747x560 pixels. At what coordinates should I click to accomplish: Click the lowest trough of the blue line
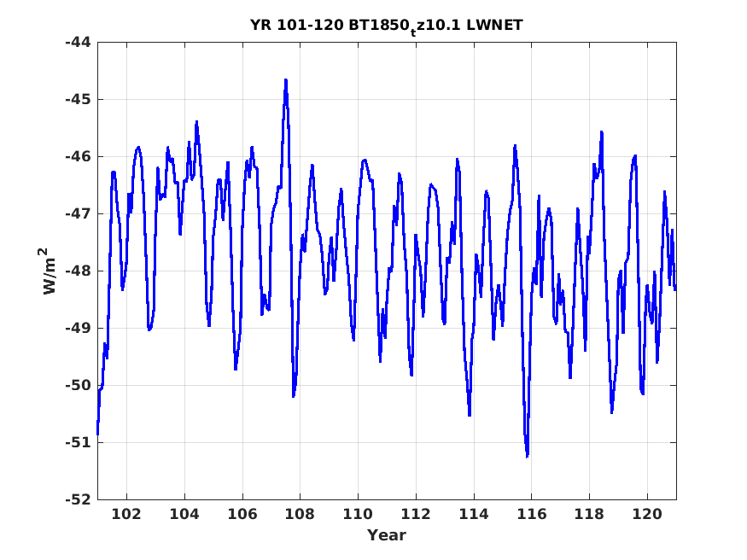point(527,456)
